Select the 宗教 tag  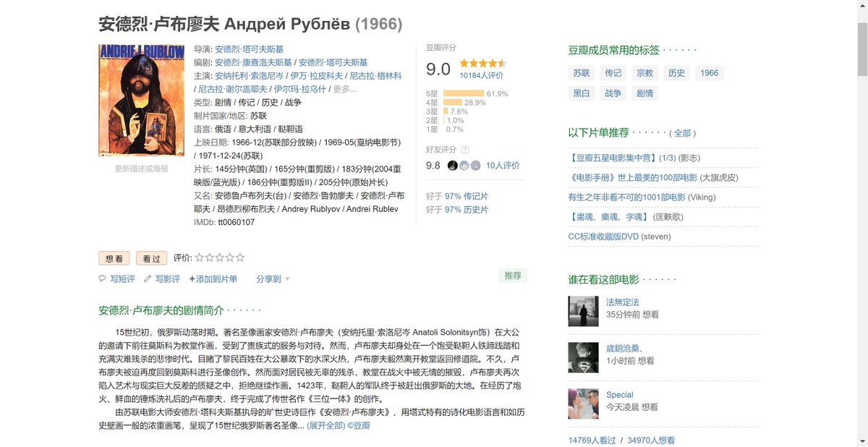[x=644, y=73]
